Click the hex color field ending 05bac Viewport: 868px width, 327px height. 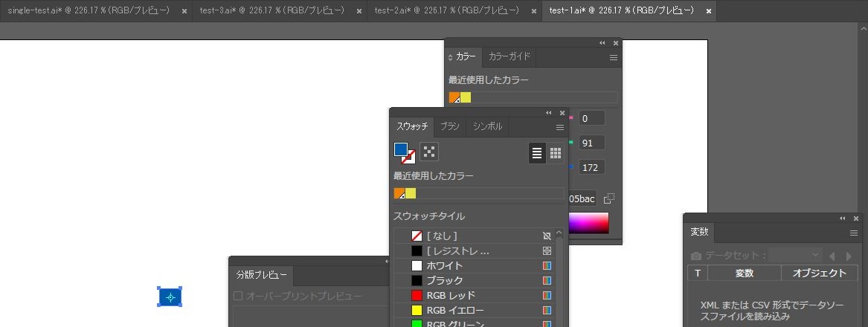583,198
